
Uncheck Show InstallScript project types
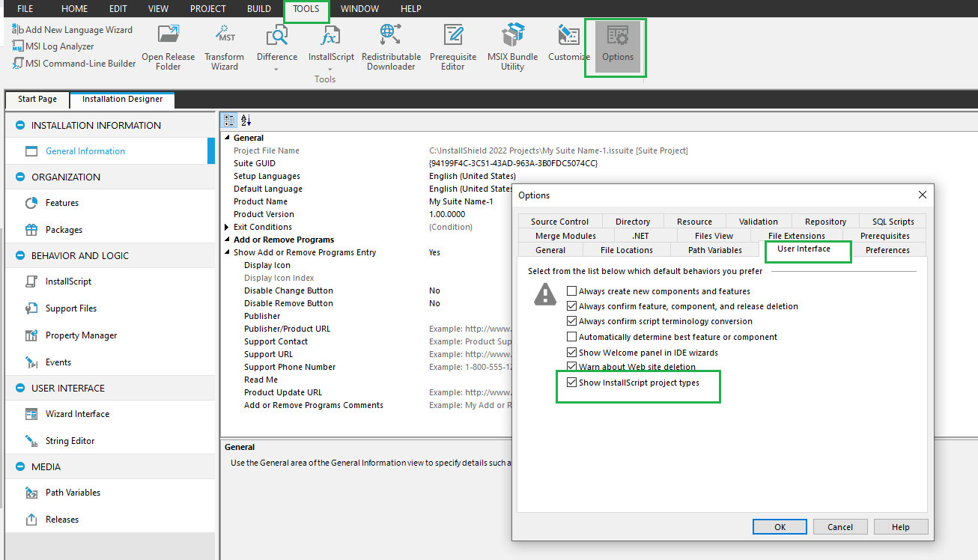point(571,384)
